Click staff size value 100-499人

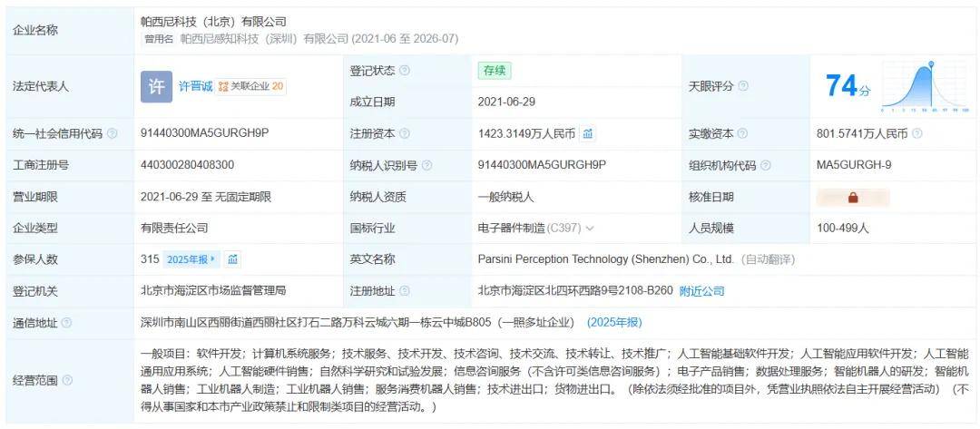pos(842,229)
